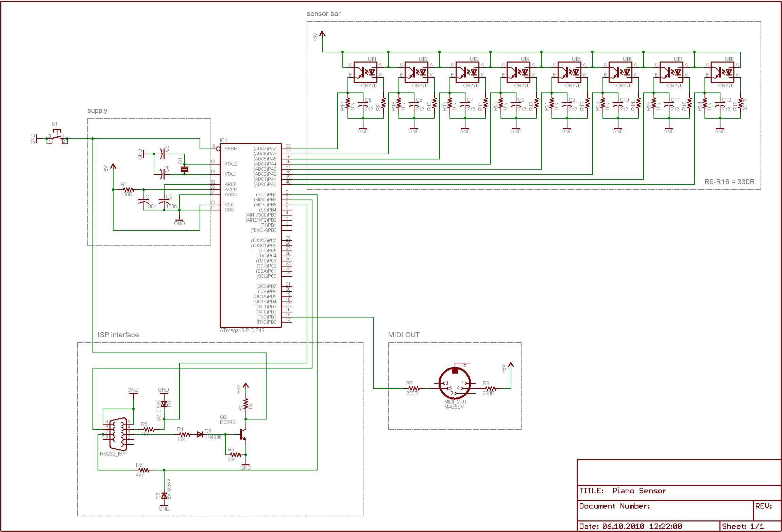782x532 pixels.
Task: Select the XTAL2 pin label
Action: (x=231, y=164)
